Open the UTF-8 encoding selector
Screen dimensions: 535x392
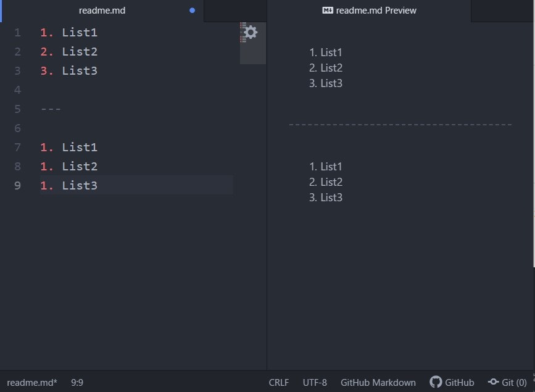[x=315, y=383]
